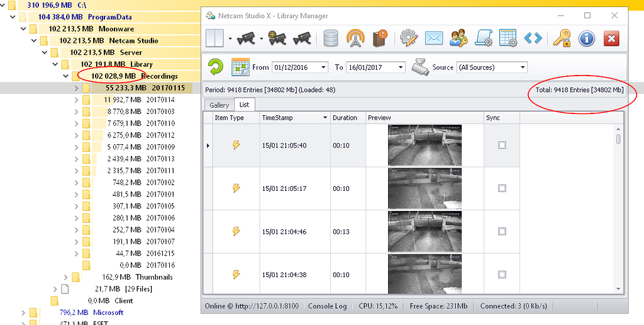
Task: Click the blue info icon
Action: [586, 38]
